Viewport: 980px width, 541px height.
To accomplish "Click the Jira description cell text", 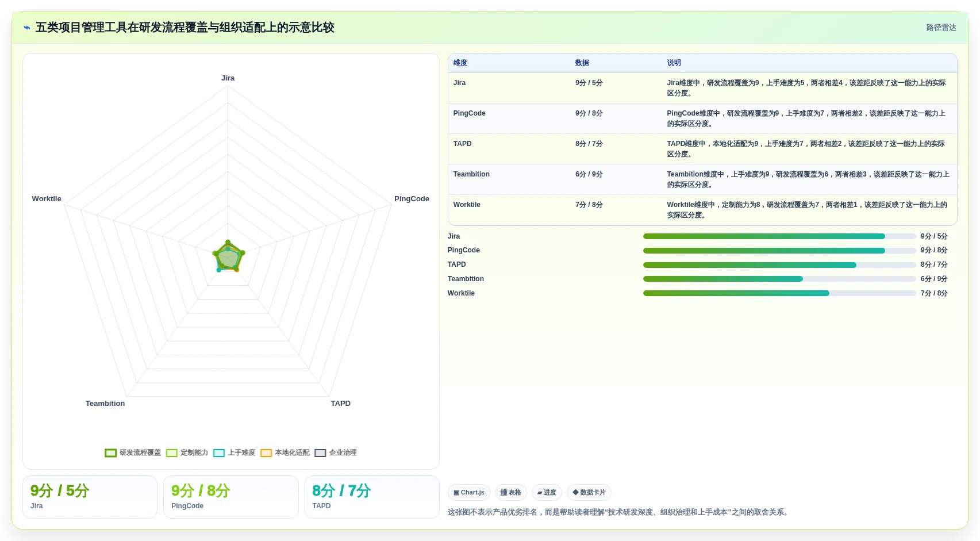I will point(806,88).
